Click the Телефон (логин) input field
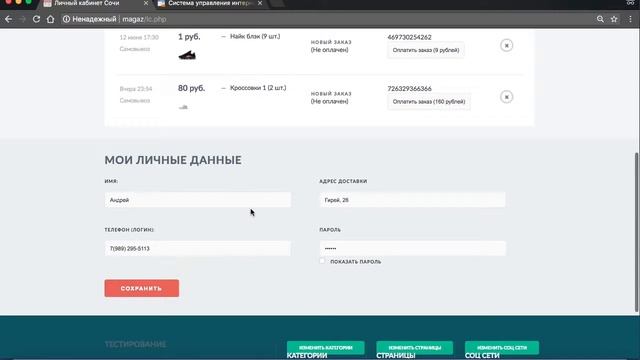The width and height of the screenshot is (640, 360). (198, 248)
